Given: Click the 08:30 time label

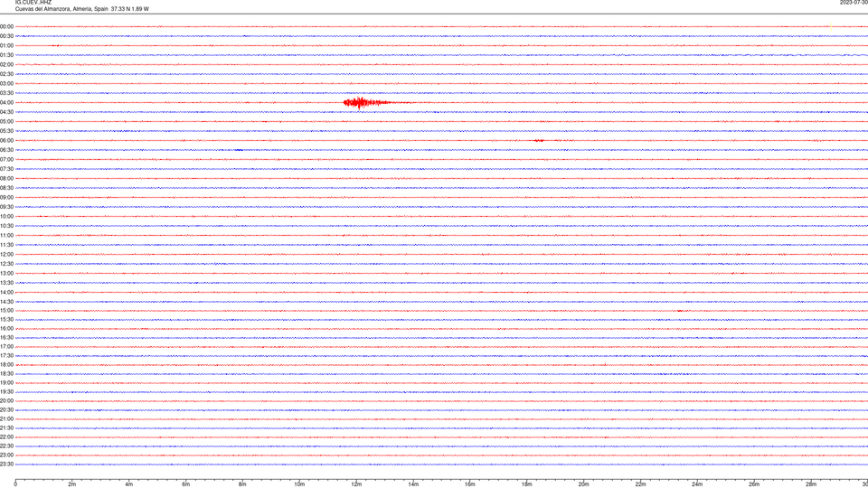Looking at the screenshot, I should tap(6, 188).
